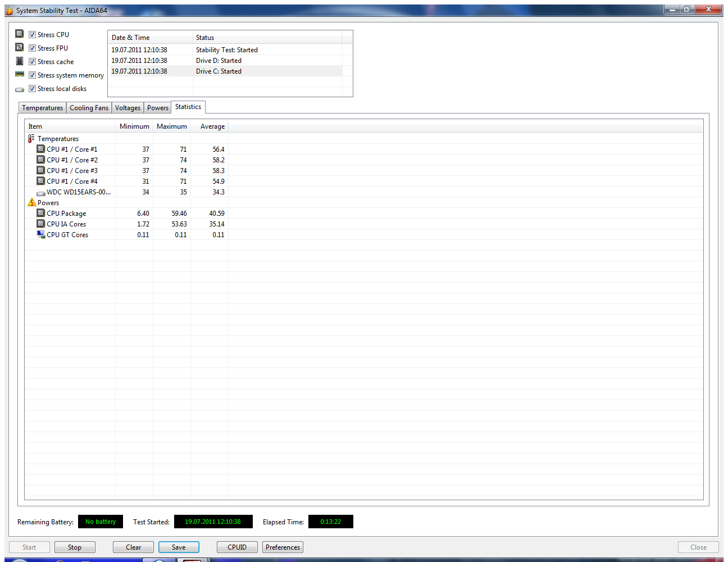Click the Maximum column header

(x=172, y=126)
